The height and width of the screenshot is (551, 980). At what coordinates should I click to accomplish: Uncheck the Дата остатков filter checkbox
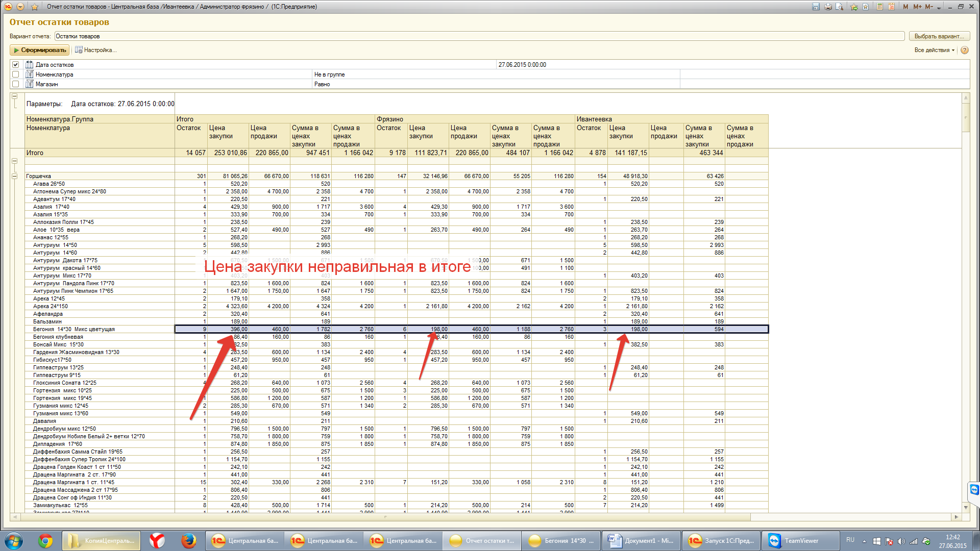[x=16, y=65]
